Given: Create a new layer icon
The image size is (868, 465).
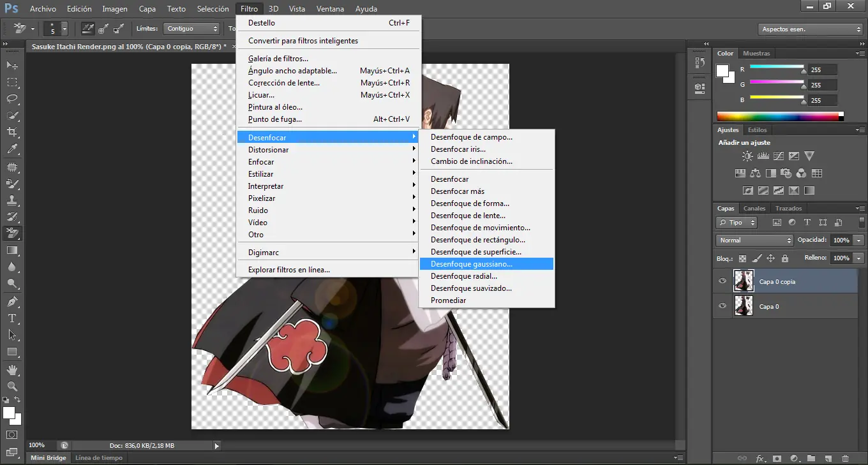Looking at the screenshot, I should click(828, 458).
